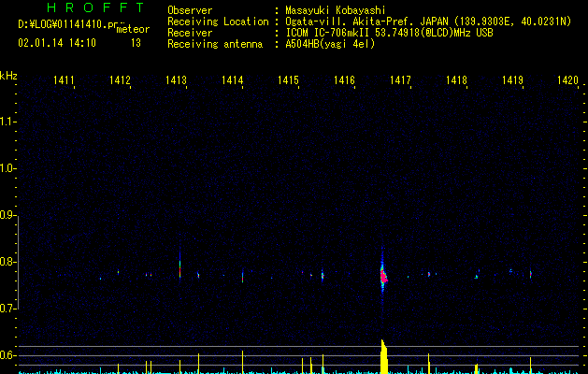This screenshot has width=588, height=374.
Task: Click the tall vertical echo near 1413
Action: click(x=180, y=265)
